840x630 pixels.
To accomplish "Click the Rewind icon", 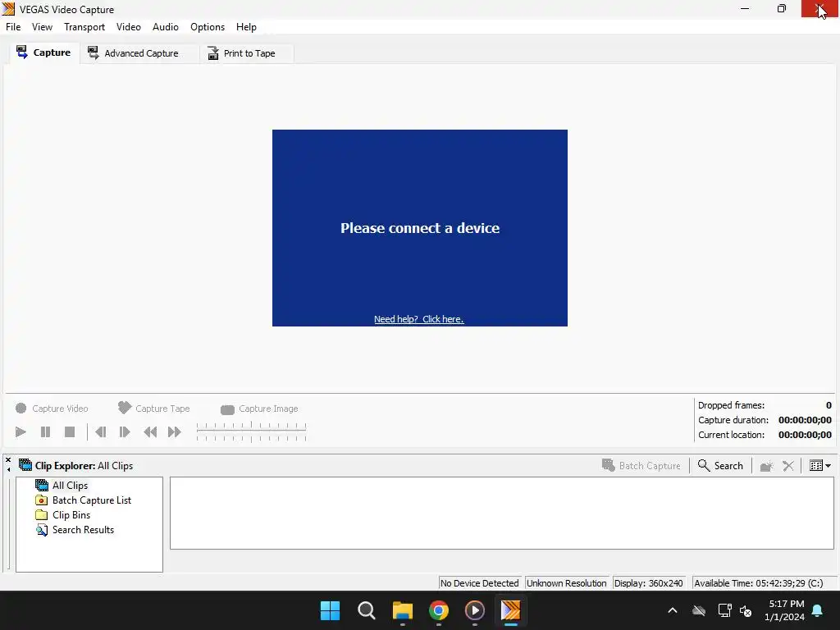I will (150, 431).
